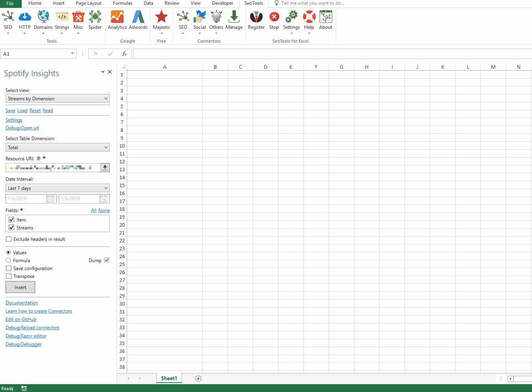Click the Edit on GitHub link
Viewport: 532px width, 392px height.
click(21, 319)
